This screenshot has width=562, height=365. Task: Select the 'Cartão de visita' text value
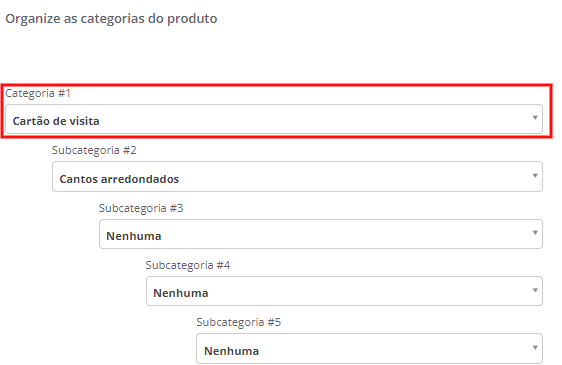pyautogui.click(x=56, y=121)
